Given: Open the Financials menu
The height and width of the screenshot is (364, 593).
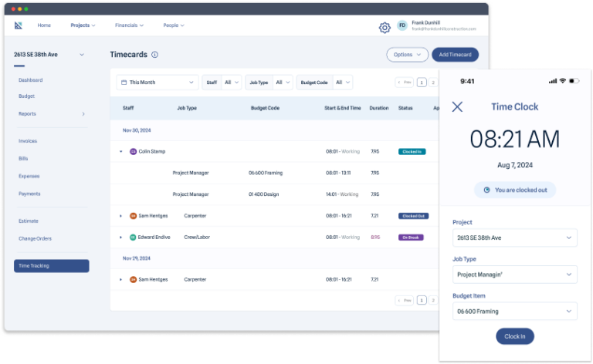Looking at the screenshot, I should coord(129,25).
